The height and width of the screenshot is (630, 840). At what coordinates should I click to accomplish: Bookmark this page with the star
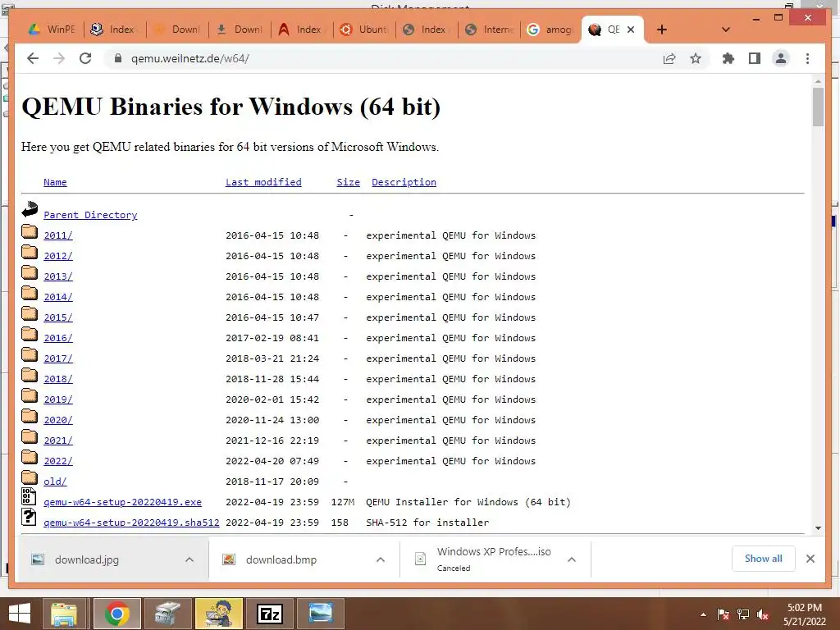696,58
